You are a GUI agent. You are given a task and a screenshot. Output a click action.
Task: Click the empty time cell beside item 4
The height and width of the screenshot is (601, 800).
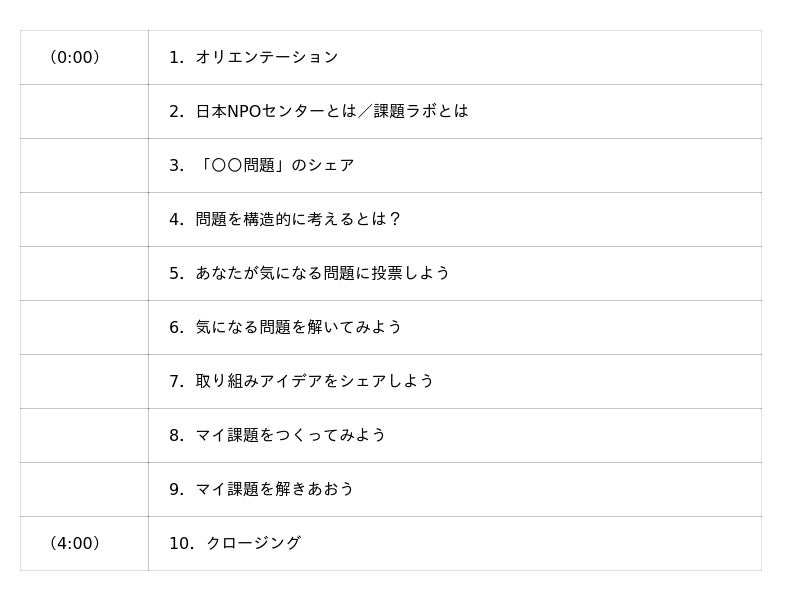tap(84, 219)
